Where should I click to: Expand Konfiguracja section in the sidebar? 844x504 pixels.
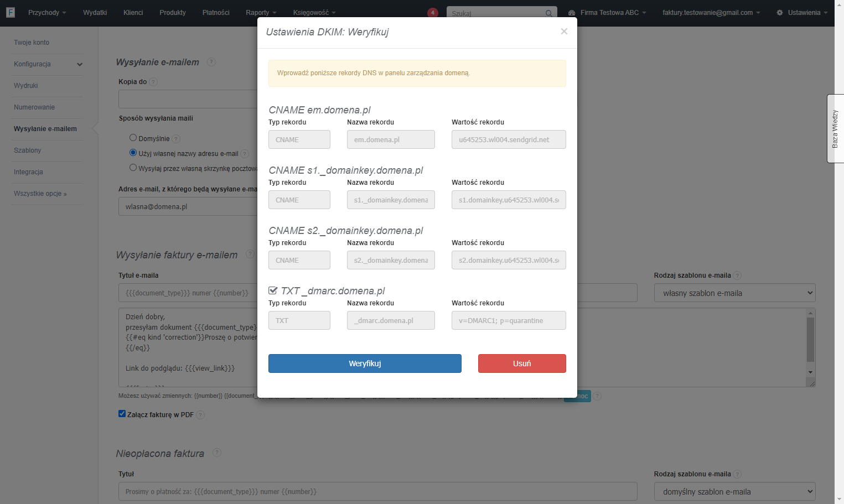pos(48,64)
